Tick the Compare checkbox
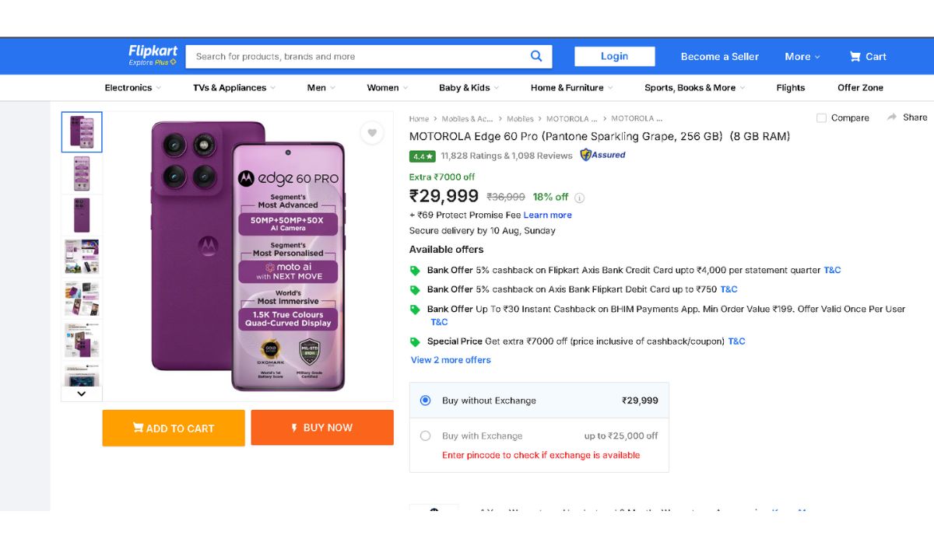 coord(821,118)
